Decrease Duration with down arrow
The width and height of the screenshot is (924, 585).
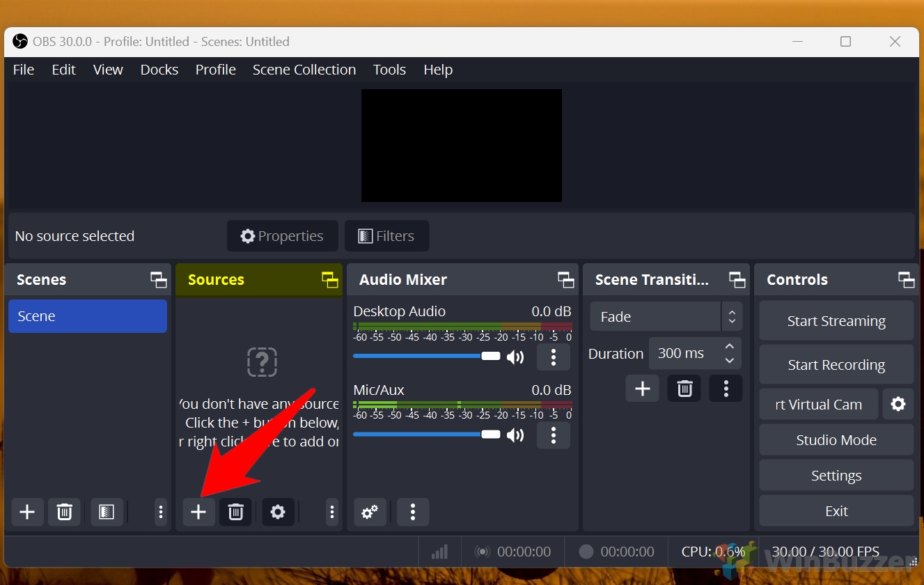coord(729,361)
